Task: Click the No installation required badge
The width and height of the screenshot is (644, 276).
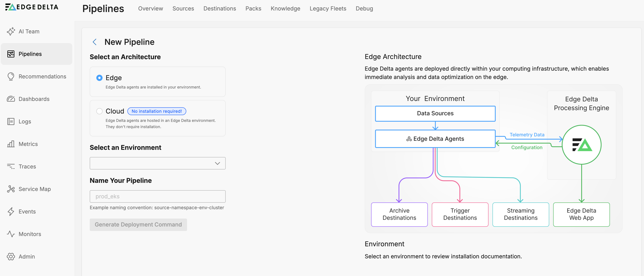Action: [157, 111]
